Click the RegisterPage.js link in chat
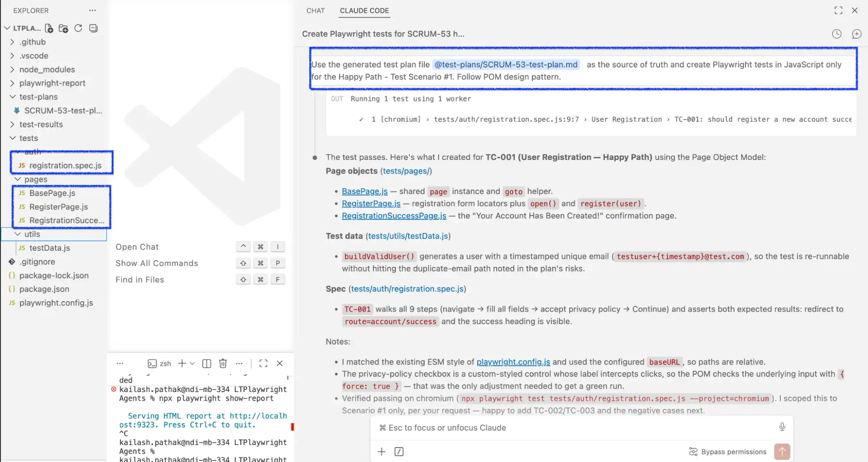This screenshot has height=462, width=868. (x=371, y=203)
